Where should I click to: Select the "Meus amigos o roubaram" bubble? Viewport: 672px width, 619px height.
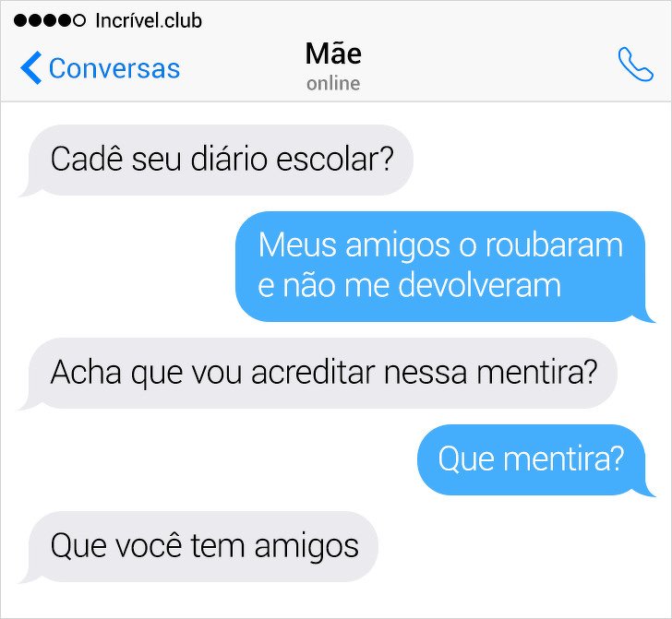tap(445, 267)
